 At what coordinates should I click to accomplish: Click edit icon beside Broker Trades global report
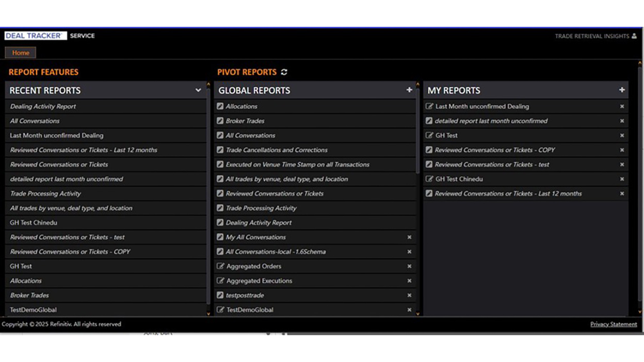tap(221, 121)
